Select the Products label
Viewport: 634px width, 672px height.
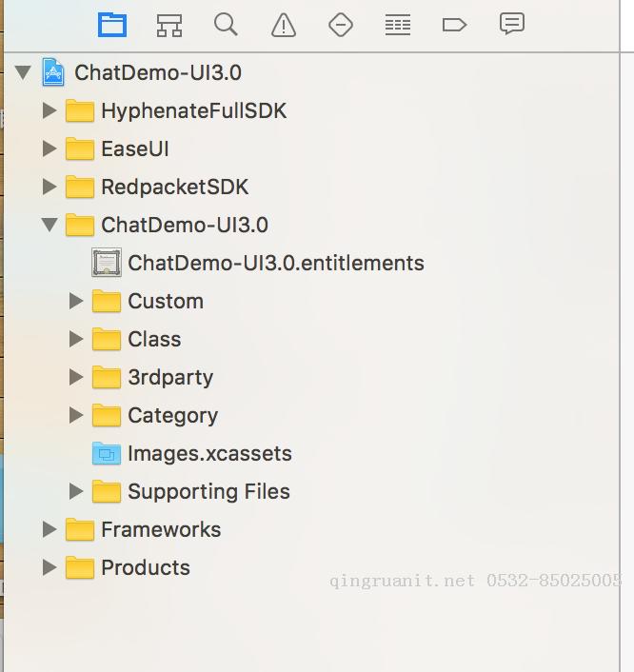pyautogui.click(x=146, y=567)
